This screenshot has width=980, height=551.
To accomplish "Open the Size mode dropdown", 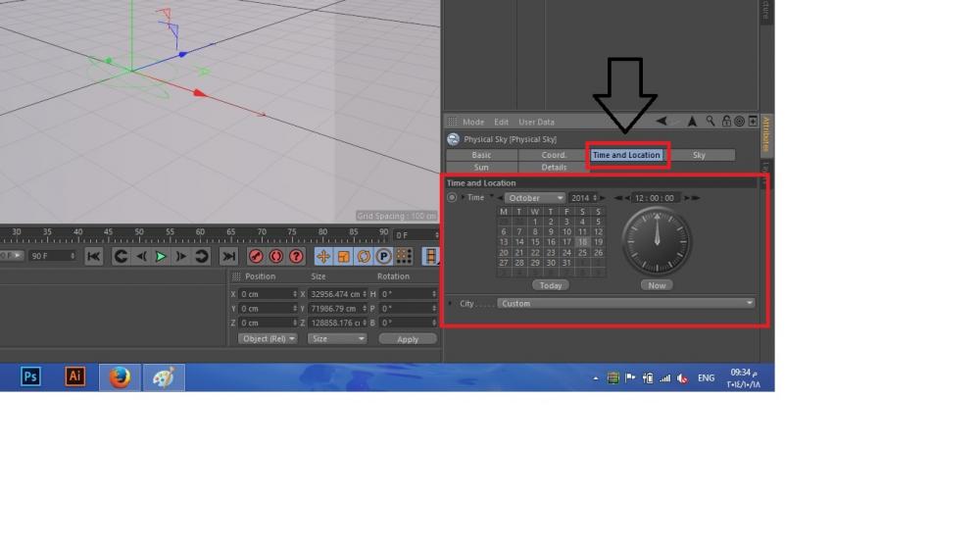I will click(x=337, y=338).
